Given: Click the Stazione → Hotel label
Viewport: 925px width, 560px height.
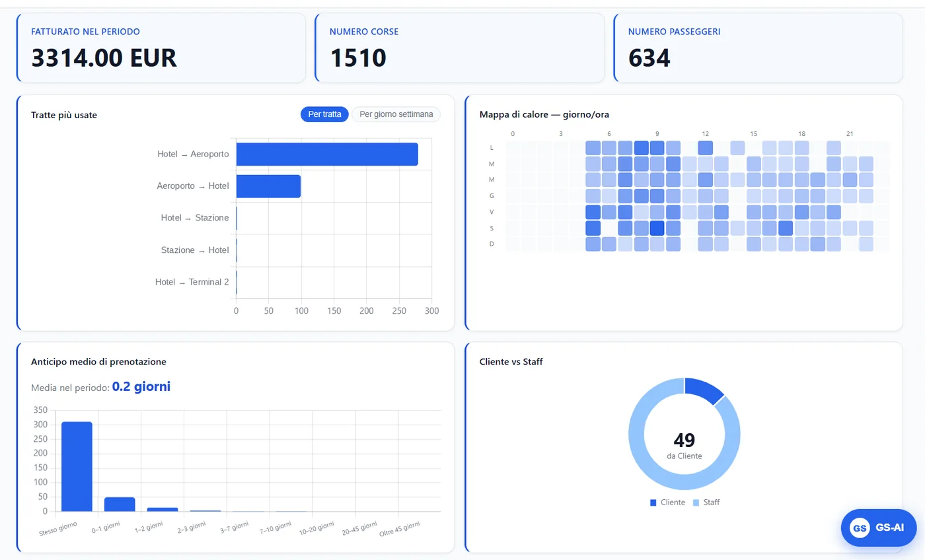Looking at the screenshot, I should click(x=195, y=250).
